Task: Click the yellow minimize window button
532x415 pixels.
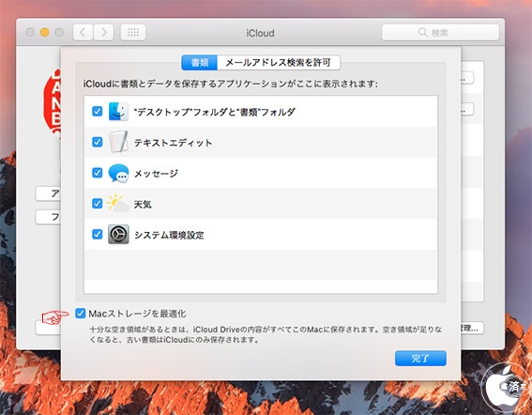Action: pos(44,32)
